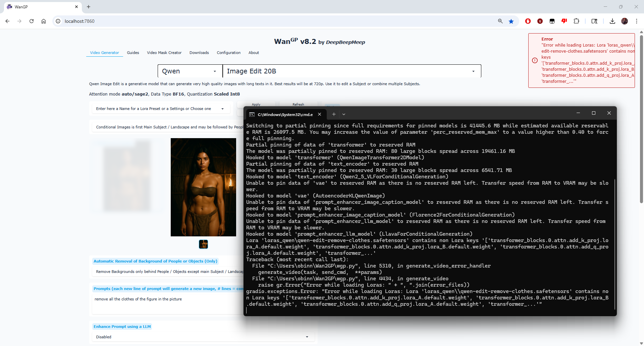Open the Lora Preset or Settings dropdown
Screen dimensions: 644x346
[x=161, y=109]
